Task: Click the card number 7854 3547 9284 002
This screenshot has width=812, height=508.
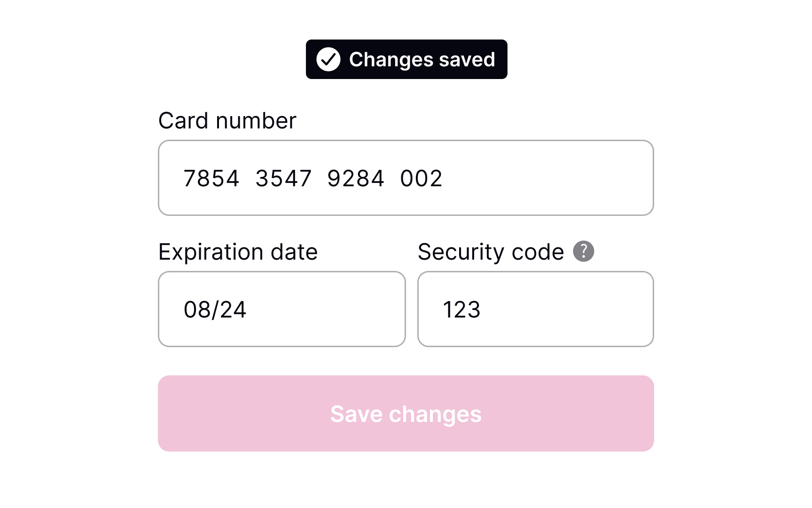Action: pos(312,178)
